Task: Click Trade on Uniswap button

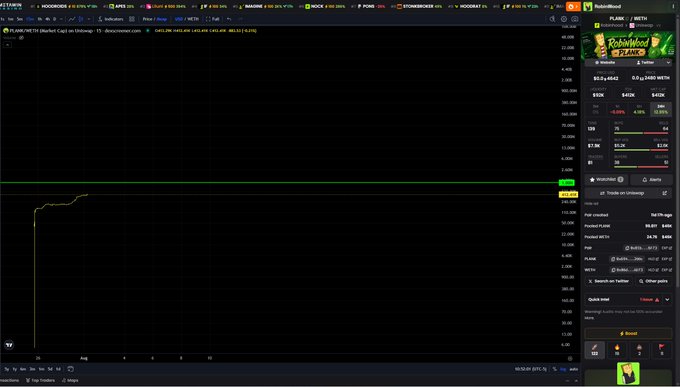Action: pos(628,193)
